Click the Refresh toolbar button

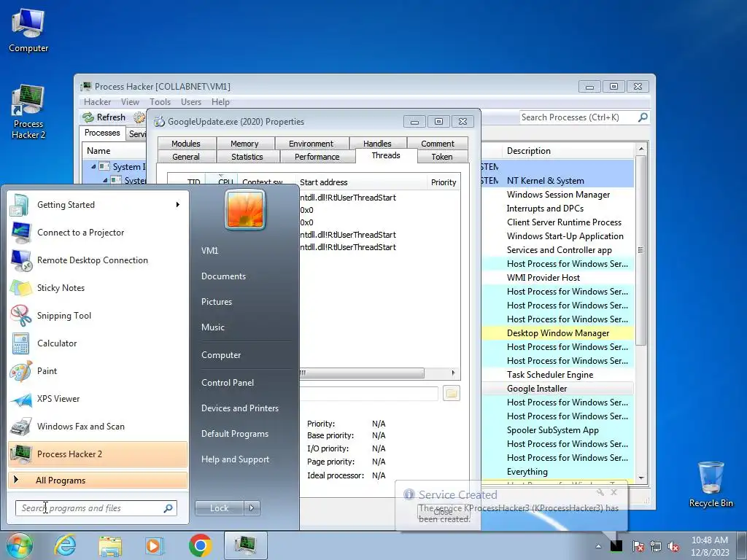(104, 117)
